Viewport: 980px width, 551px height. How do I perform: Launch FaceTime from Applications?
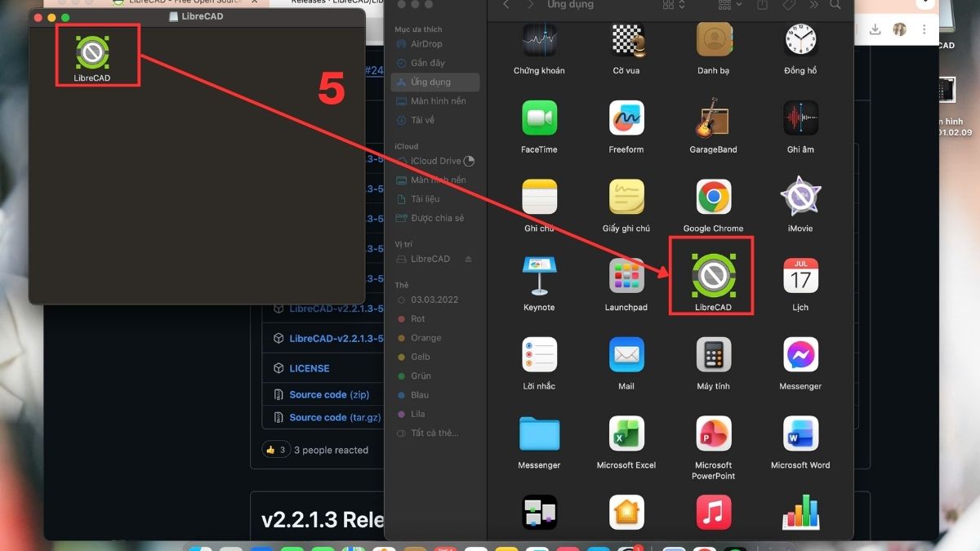pyautogui.click(x=539, y=118)
